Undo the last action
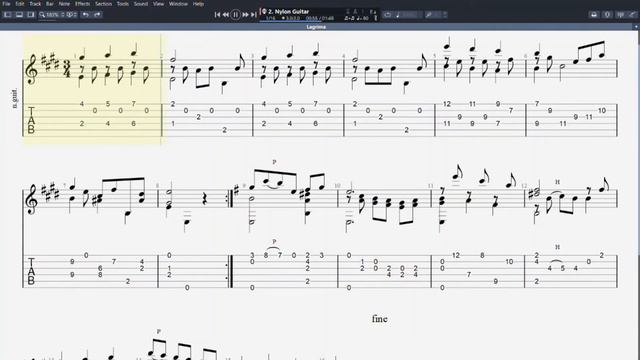This screenshot has height=360, width=640. coord(85,15)
